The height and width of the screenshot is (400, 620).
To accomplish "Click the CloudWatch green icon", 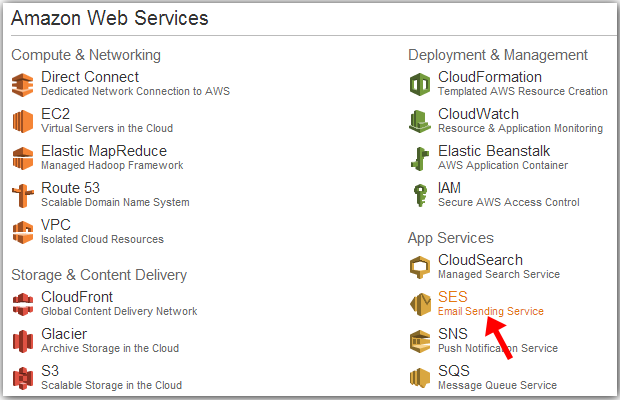I will point(420,121).
